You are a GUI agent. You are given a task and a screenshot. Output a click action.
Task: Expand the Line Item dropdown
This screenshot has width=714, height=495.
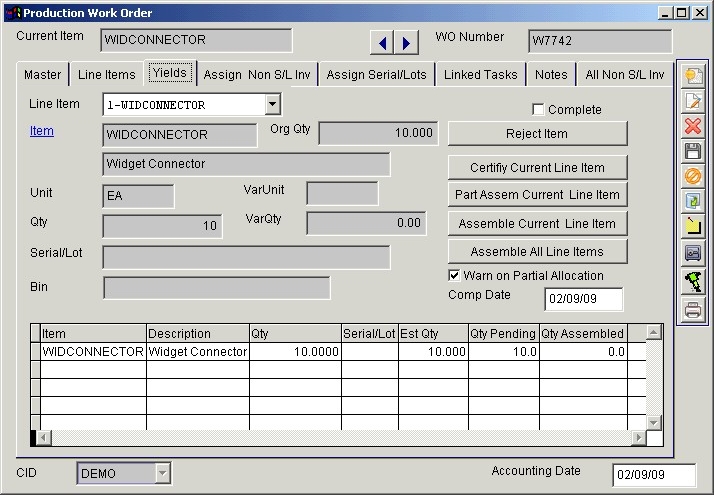[272, 104]
